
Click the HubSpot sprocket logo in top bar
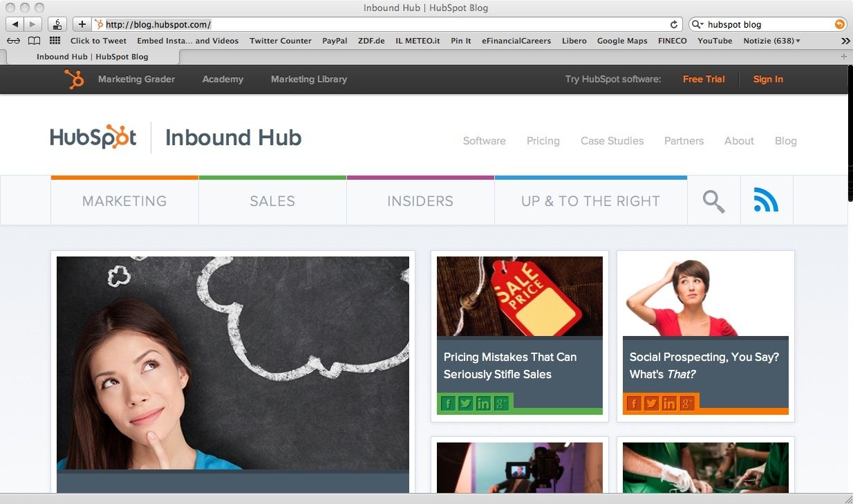[74, 80]
